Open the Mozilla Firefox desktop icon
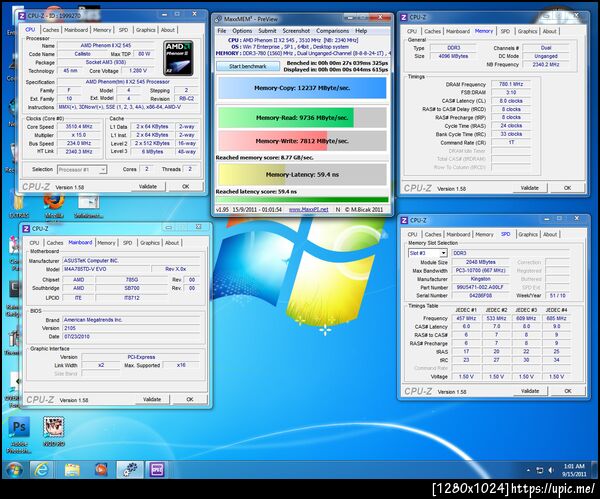Viewport: 600px width, 499px height. click(x=54, y=204)
